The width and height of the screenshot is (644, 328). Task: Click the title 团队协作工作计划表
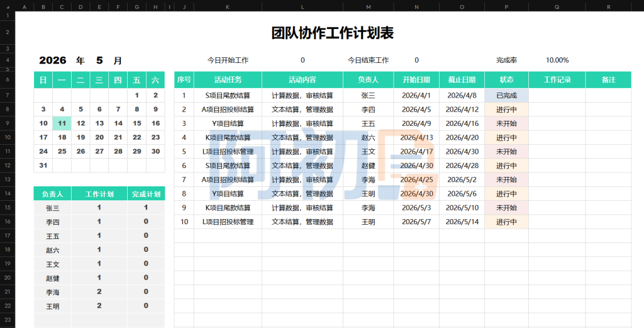[x=332, y=33]
